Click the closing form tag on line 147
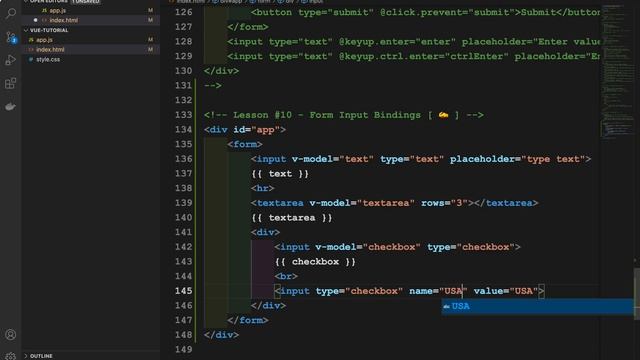 [x=248, y=320]
